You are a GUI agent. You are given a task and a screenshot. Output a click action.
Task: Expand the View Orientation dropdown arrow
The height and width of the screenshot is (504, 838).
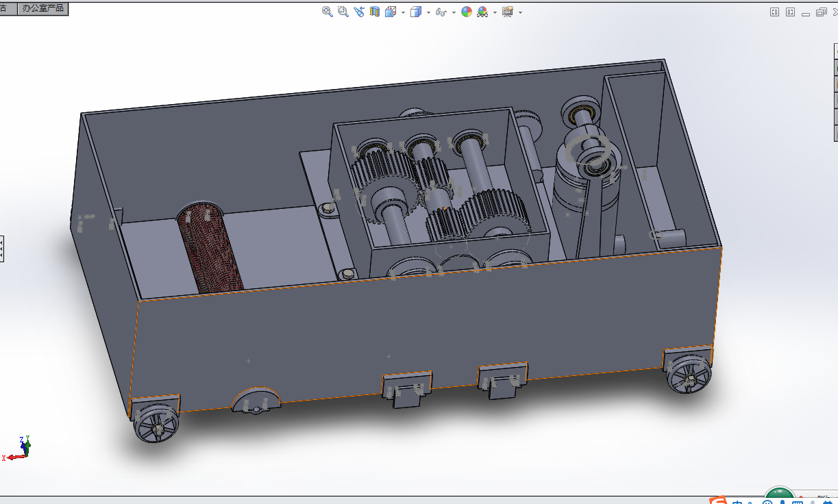403,12
